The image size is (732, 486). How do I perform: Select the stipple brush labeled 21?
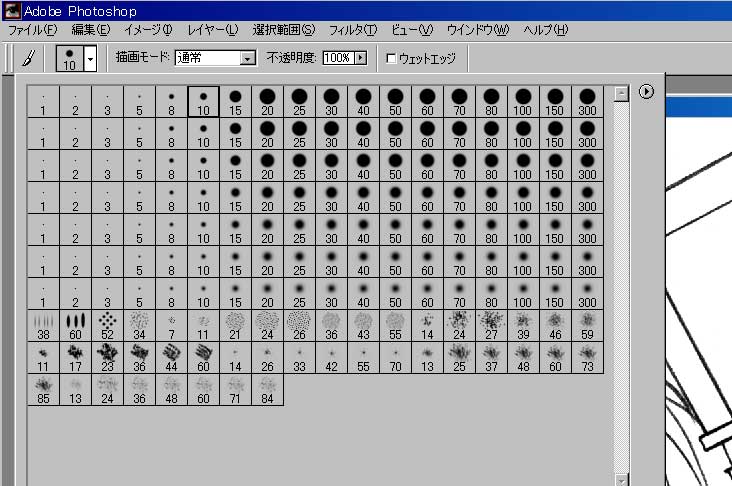(235, 326)
